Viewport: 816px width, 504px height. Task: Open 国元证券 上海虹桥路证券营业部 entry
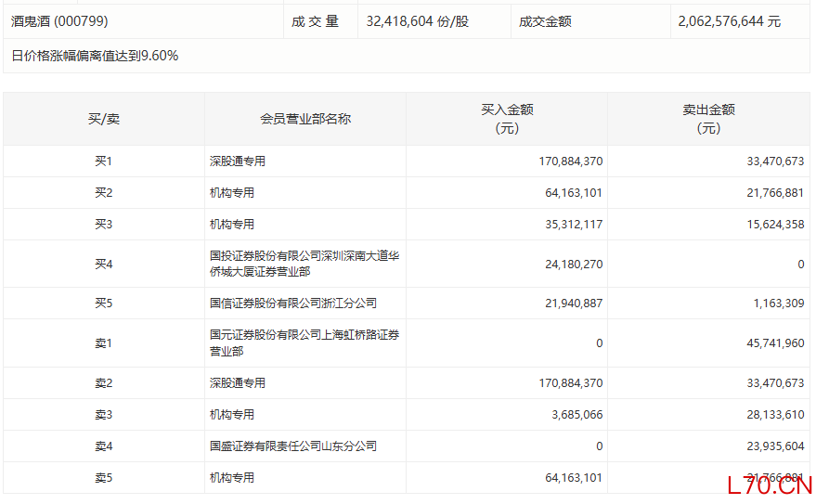click(x=304, y=342)
